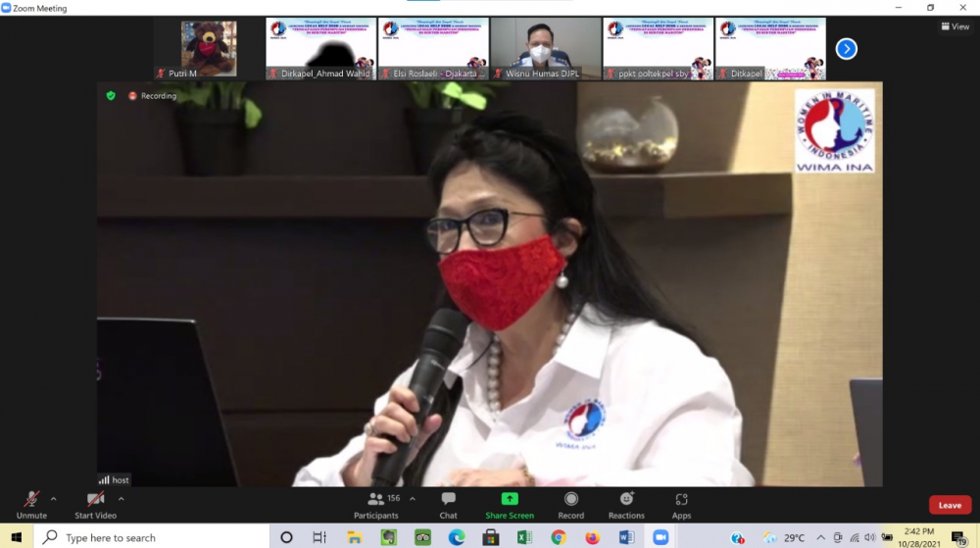Select Elsi Roslaeli - Djakarta participant thumbnail
Screen dimensions: 980x548
(x=433, y=49)
